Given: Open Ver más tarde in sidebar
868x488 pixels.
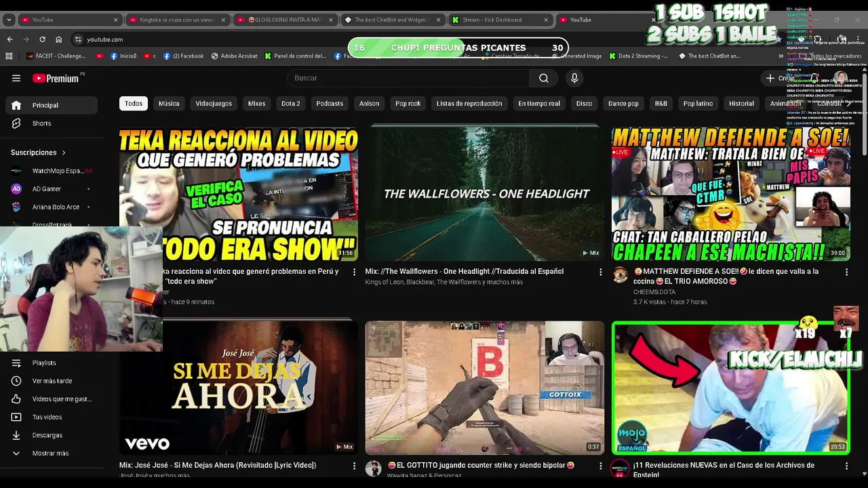Looking at the screenshot, I should tap(52, 381).
